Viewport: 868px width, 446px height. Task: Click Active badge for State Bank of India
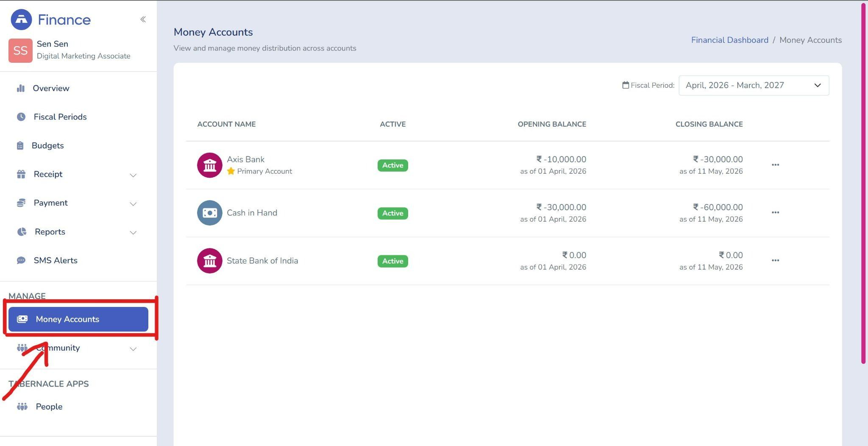coord(393,261)
